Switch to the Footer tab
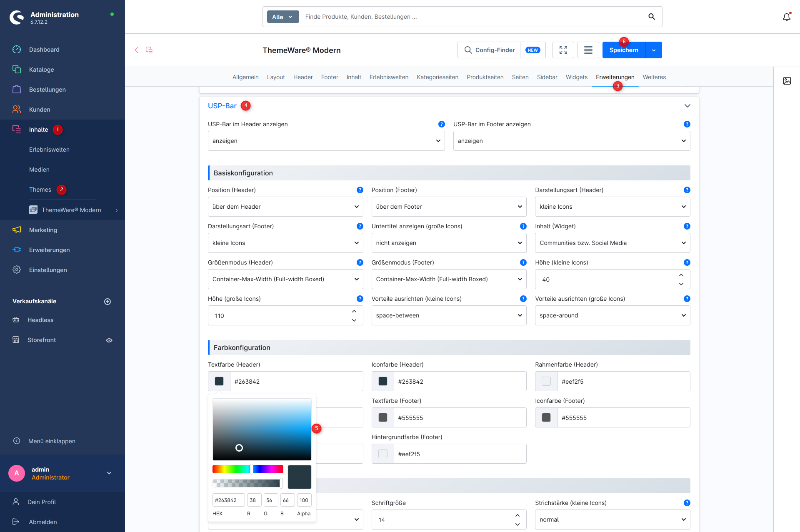The image size is (800, 532). click(330, 77)
